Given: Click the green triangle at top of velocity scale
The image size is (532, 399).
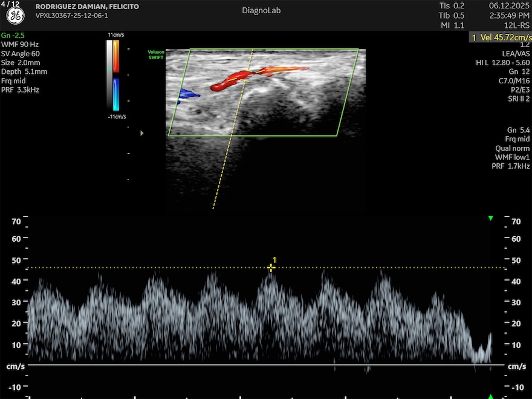Looking at the screenshot, I should tap(491, 218).
